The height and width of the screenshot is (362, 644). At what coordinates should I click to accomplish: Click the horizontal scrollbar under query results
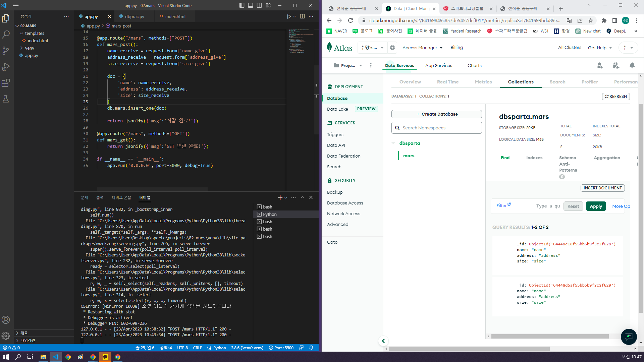tap(550, 336)
